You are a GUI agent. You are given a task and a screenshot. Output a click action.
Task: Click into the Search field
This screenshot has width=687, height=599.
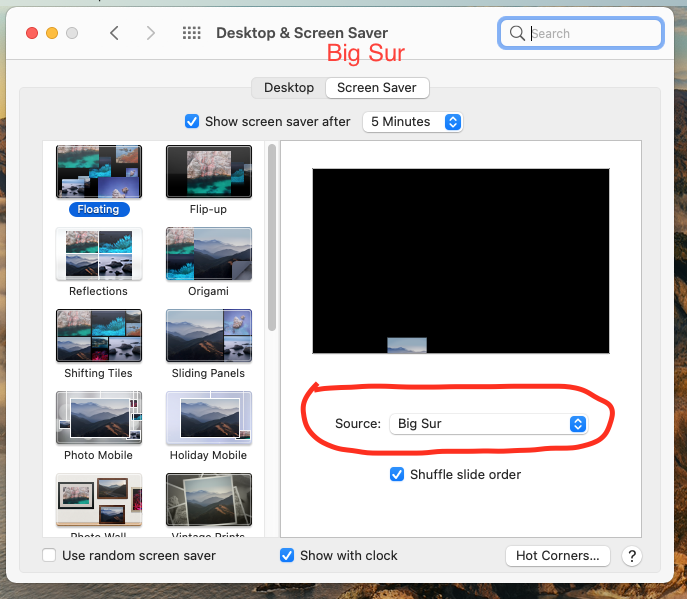coord(581,33)
